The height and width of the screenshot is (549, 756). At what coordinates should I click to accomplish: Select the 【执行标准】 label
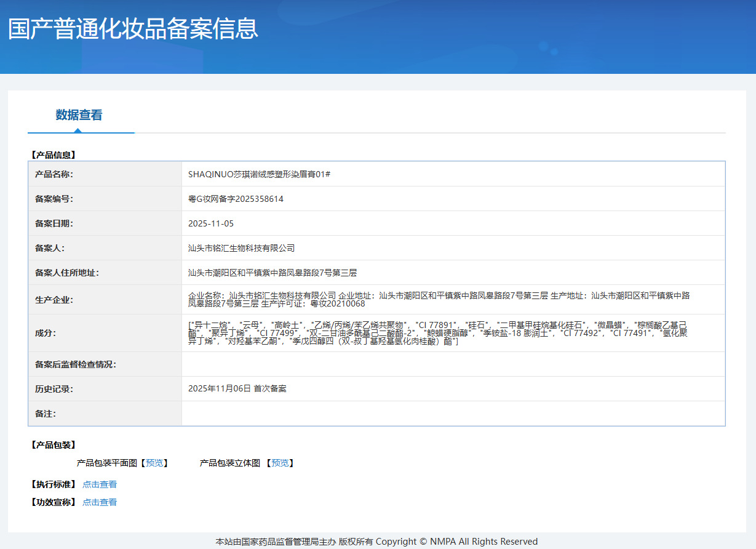[x=52, y=484]
